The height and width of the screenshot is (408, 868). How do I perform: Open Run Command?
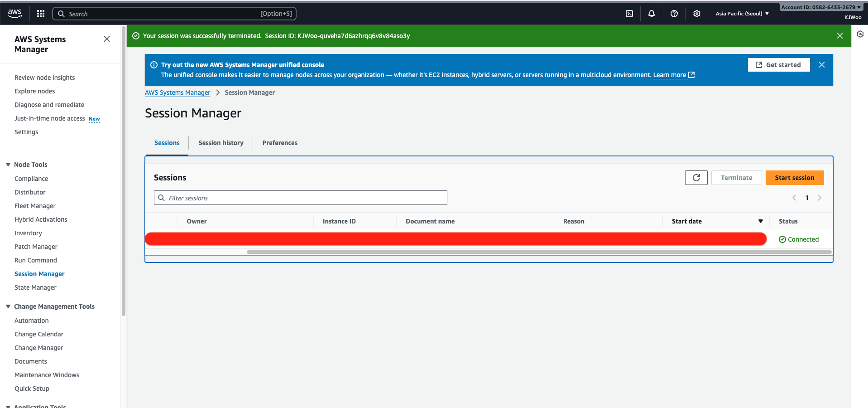[x=36, y=260]
